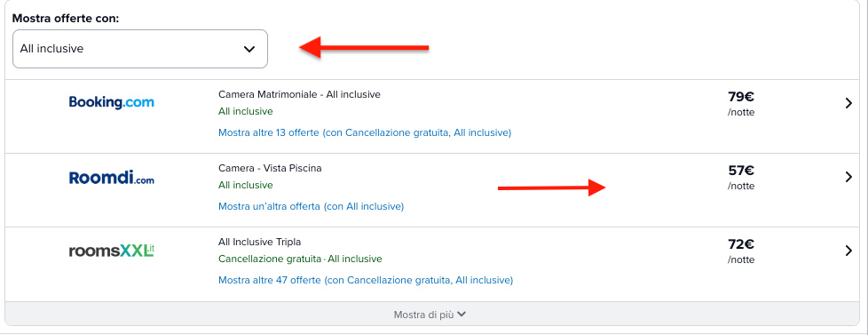Click the 79€ per night price
This screenshot has width=868, height=335.
click(741, 103)
